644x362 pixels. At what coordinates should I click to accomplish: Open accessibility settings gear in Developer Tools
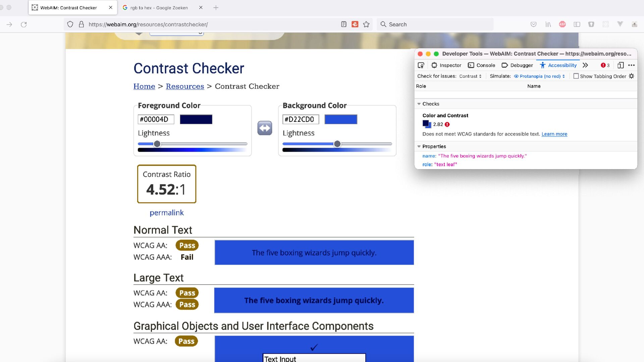pos(632,76)
